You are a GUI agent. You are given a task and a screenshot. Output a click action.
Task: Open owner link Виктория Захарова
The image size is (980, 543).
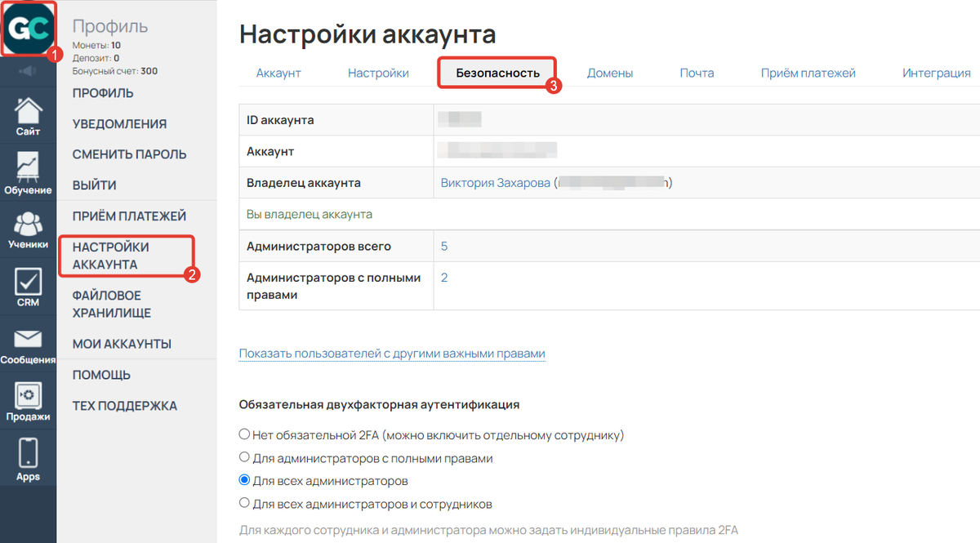pyautogui.click(x=495, y=183)
